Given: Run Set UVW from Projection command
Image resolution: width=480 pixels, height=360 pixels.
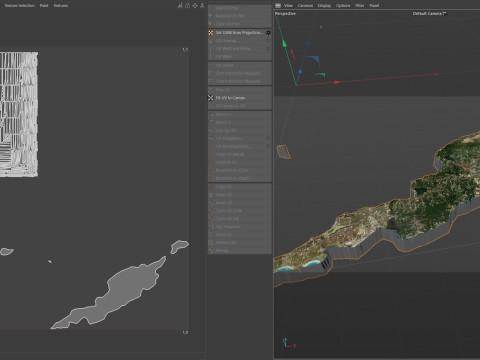Looking at the screenshot, I should pyautogui.click(x=239, y=33).
